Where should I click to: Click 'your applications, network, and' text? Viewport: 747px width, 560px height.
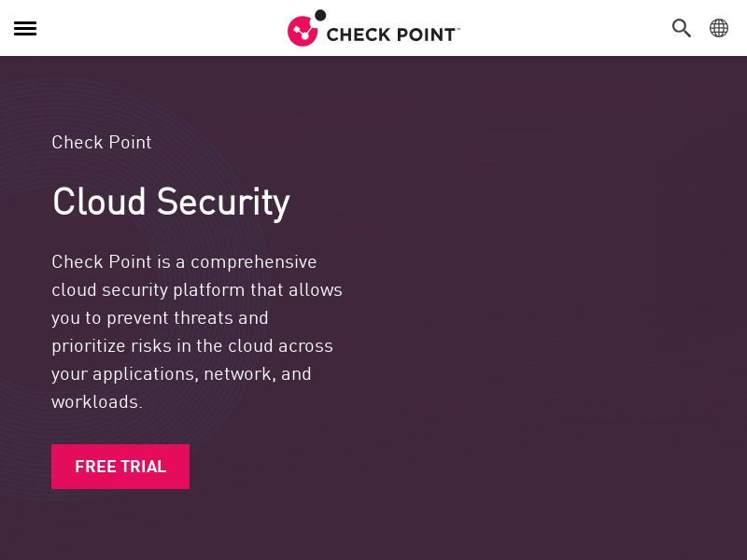181,373
